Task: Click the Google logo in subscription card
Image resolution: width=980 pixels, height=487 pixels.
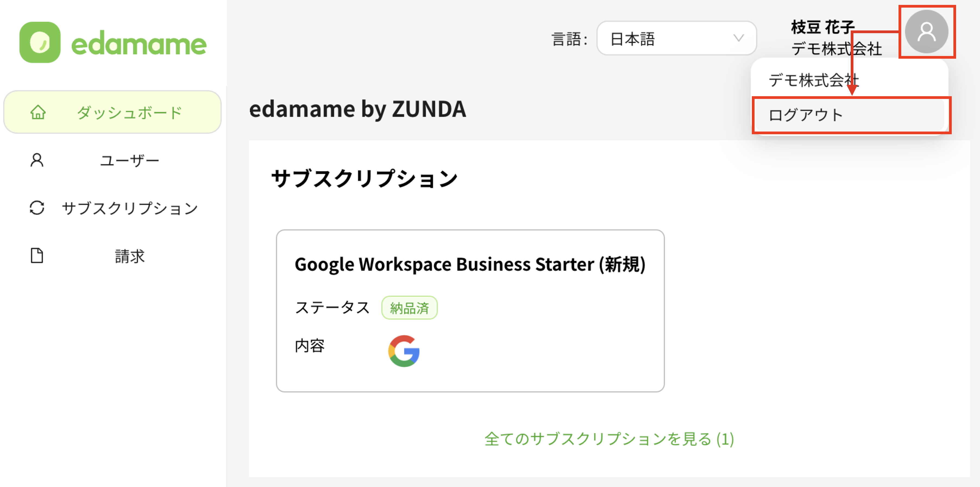Action: (404, 351)
